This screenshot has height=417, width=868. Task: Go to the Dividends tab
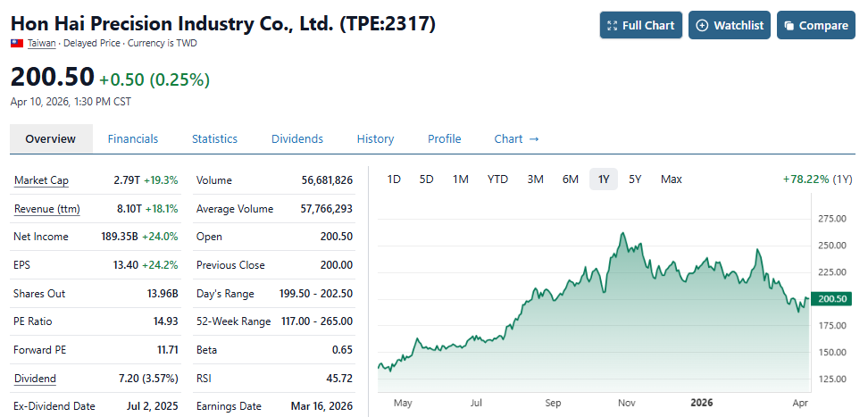click(x=297, y=138)
